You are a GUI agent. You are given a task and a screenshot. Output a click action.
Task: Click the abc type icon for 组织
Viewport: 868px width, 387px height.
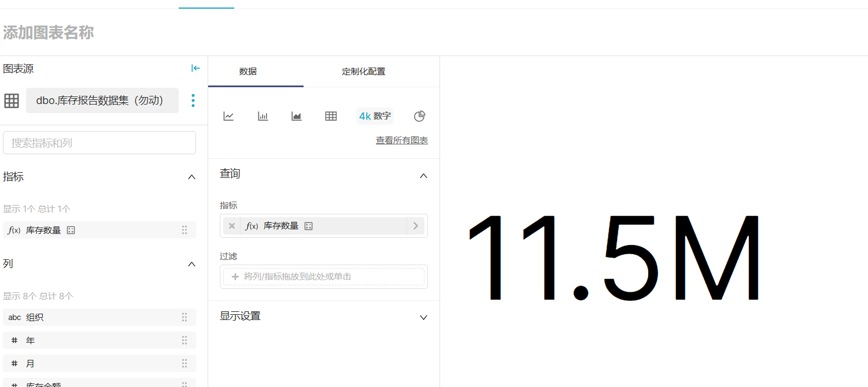tap(14, 317)
